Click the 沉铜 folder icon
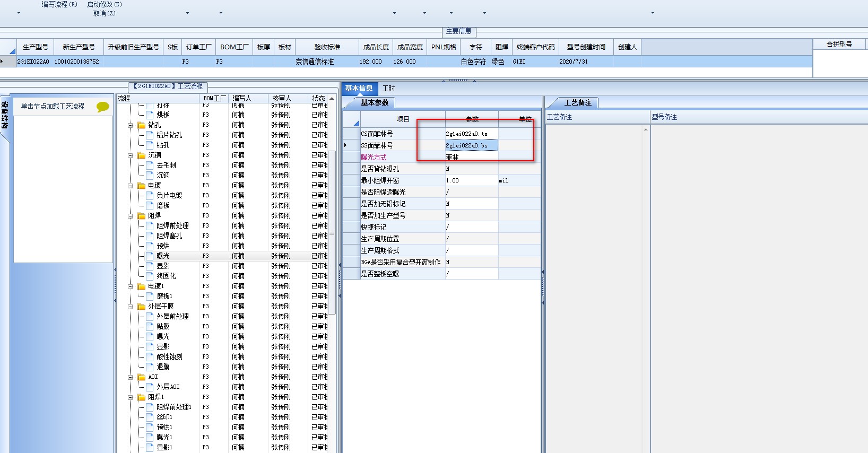868x453 pixels. (141, 155)
